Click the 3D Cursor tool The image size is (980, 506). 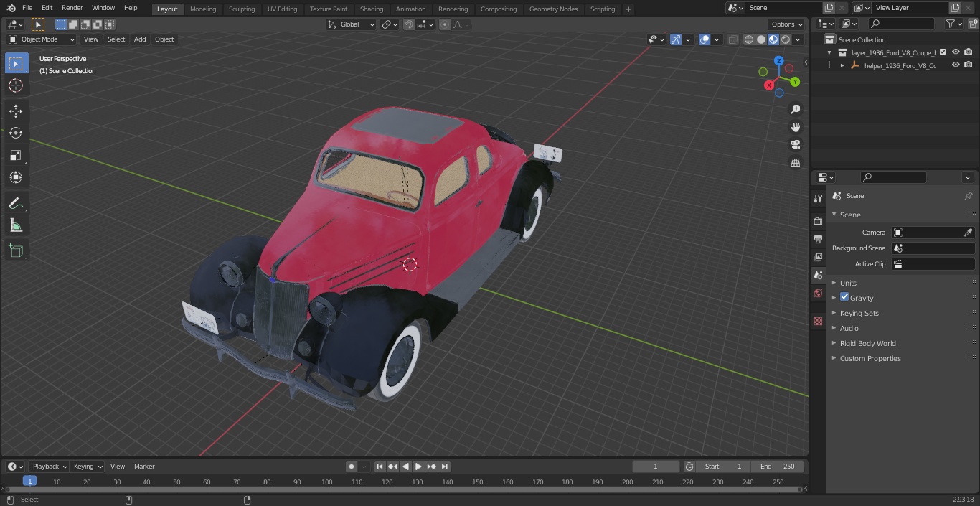pos(16,85)
